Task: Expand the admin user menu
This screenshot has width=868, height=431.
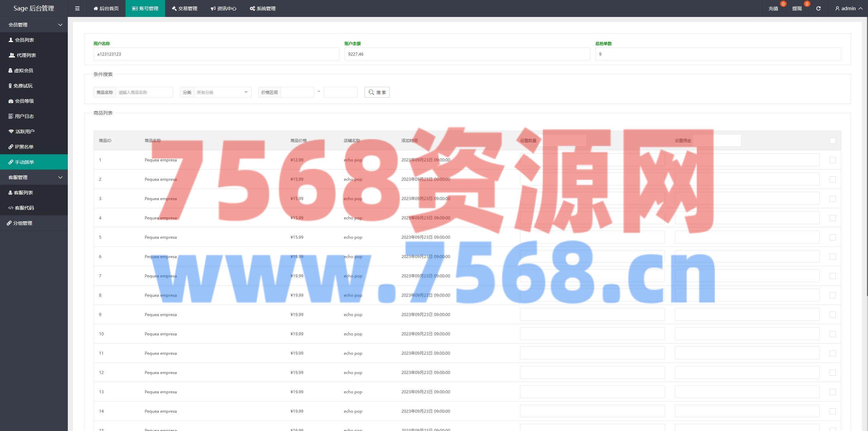Action: 848,8
